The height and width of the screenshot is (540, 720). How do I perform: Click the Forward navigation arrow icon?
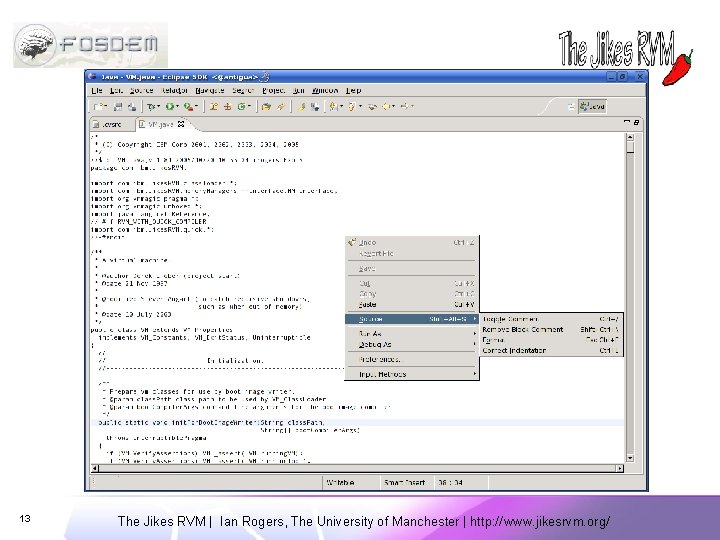tap(405, 107)
